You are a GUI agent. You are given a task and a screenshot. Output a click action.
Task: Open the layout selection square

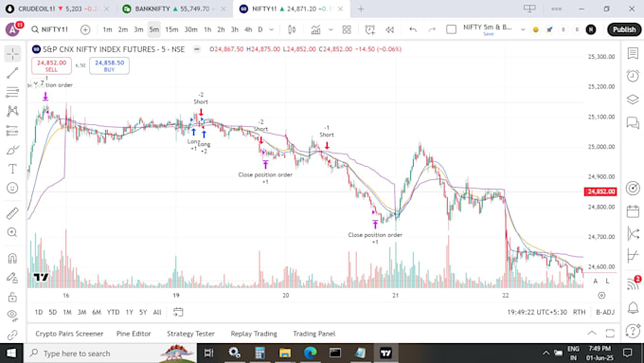[451, 29]
